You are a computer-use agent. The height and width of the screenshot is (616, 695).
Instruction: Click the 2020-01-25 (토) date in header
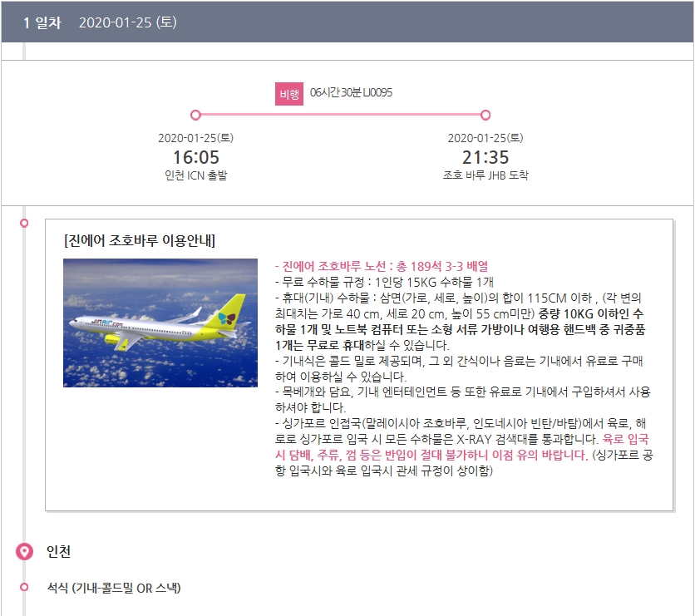tap(127, 22)
